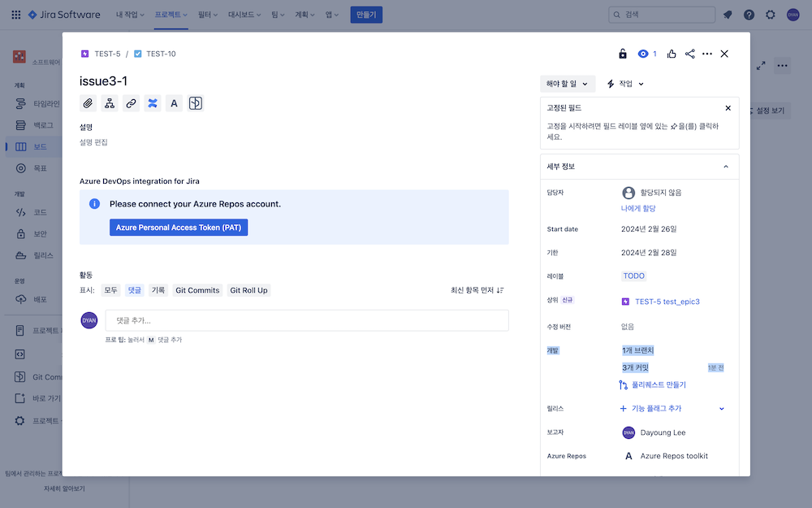
Task: Click the 나에게 할당 link
Action: 638,208
